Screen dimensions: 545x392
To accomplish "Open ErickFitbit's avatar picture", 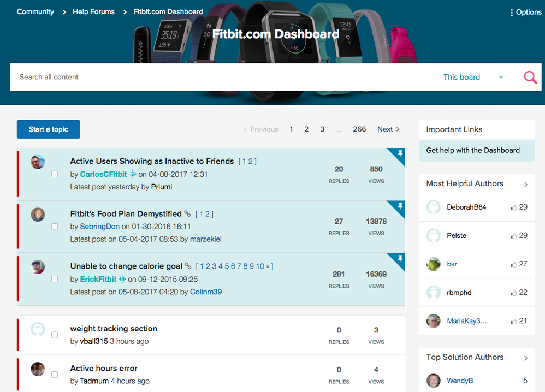I will click(38, 267).
